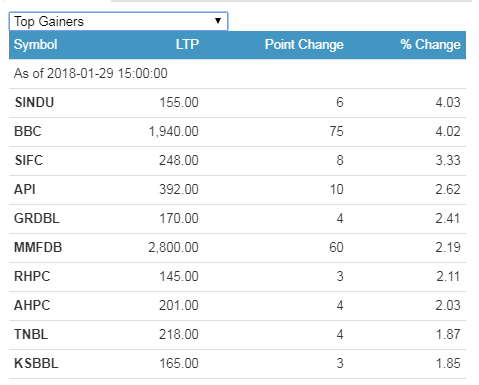Open the SINDU stock symbol
The image size is (479, 385).
coord(34,102)
